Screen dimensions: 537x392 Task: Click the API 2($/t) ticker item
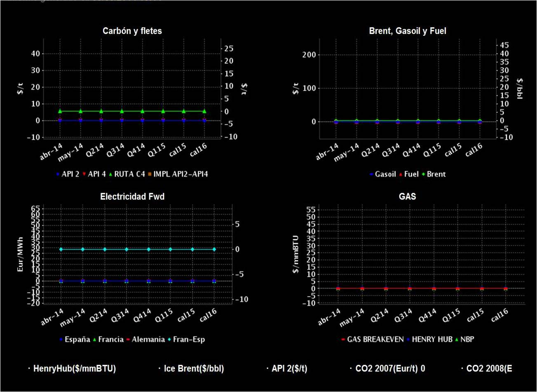pyautogui.click(x=287, y=369)
